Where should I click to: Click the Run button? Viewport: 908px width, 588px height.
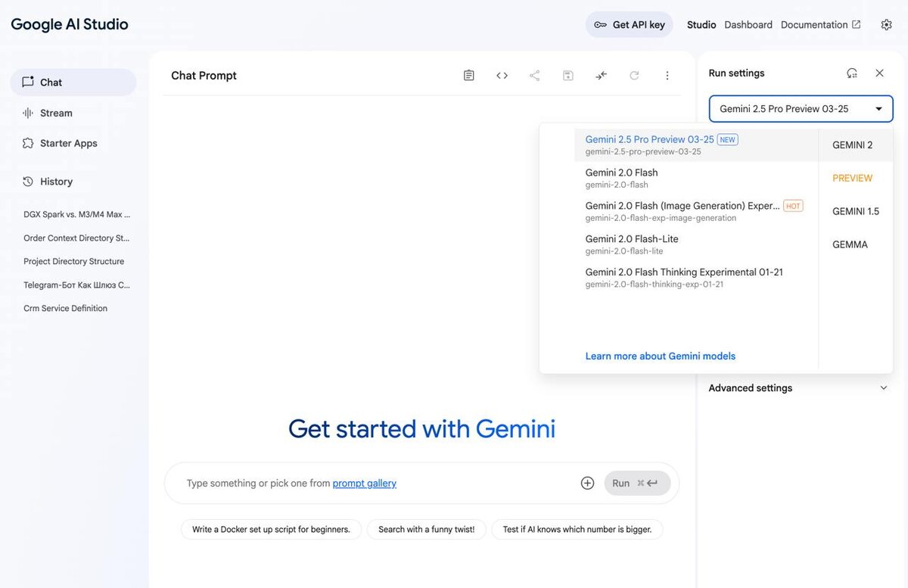pos(637,484)
